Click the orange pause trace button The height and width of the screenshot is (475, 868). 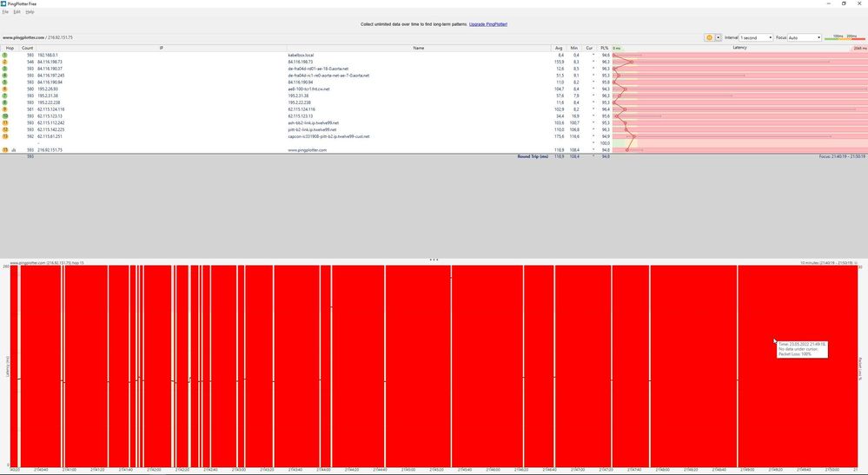click(x=709, y=37)
